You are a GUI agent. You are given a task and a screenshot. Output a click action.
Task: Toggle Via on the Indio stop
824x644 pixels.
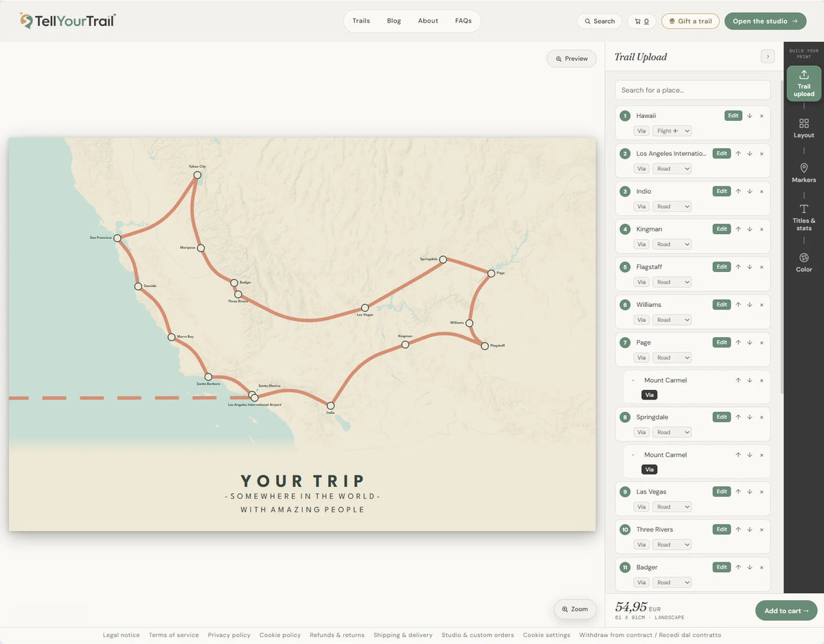click(641, 206)
